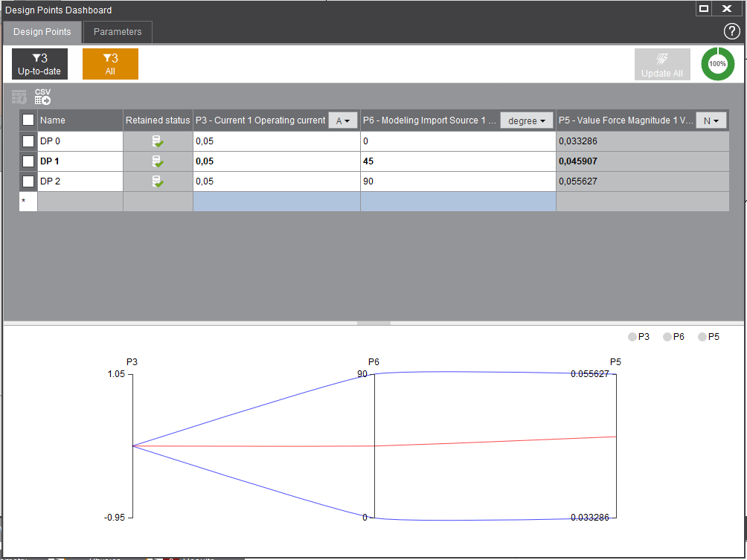Select the DP 2 name cell
Screen dimensions: 747x560
[x=80, y=181]
